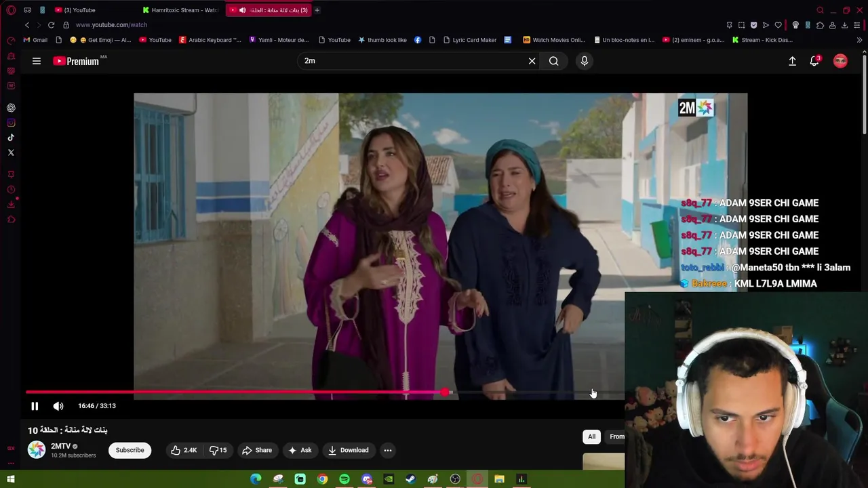Open the Lyric Card Maker bookmark
The height and width of the screenshot is (488, 868).
[470, 40]
